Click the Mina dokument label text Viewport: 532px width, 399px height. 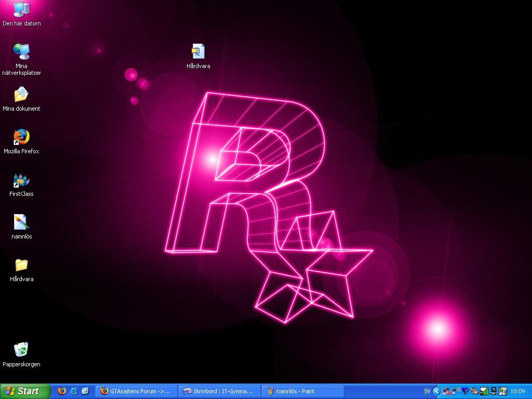point(21,109)
